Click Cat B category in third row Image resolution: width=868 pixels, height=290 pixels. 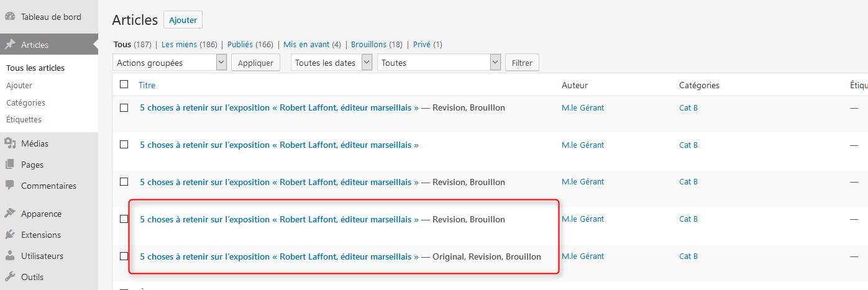[x=688, y=182]
